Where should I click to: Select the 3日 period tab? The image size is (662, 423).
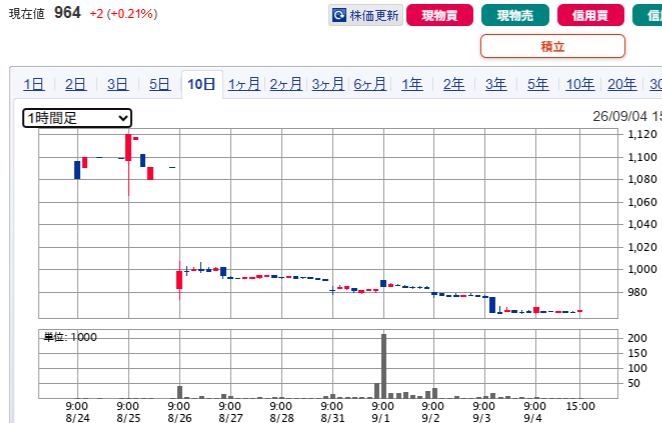click(117, 84)
